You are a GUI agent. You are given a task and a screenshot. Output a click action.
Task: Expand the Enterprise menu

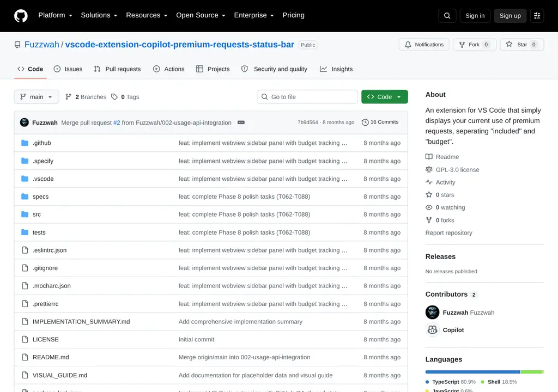(x=254, y=15)
